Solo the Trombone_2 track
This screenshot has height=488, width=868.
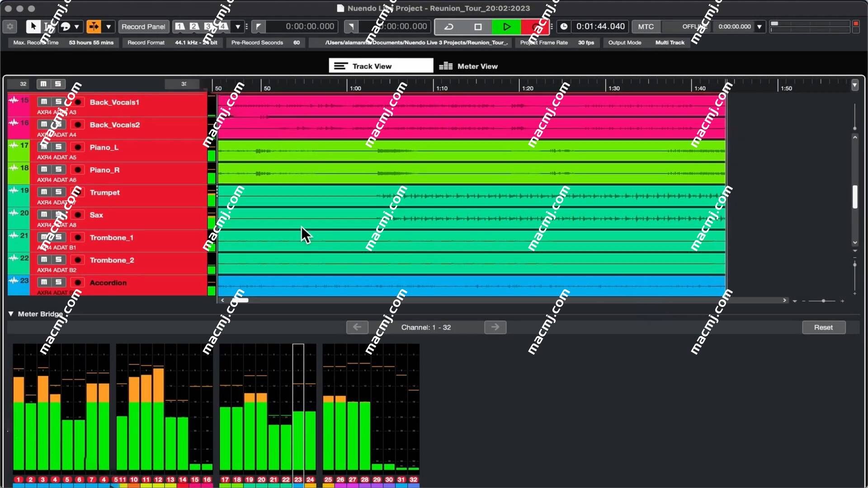tap(58, 260)
